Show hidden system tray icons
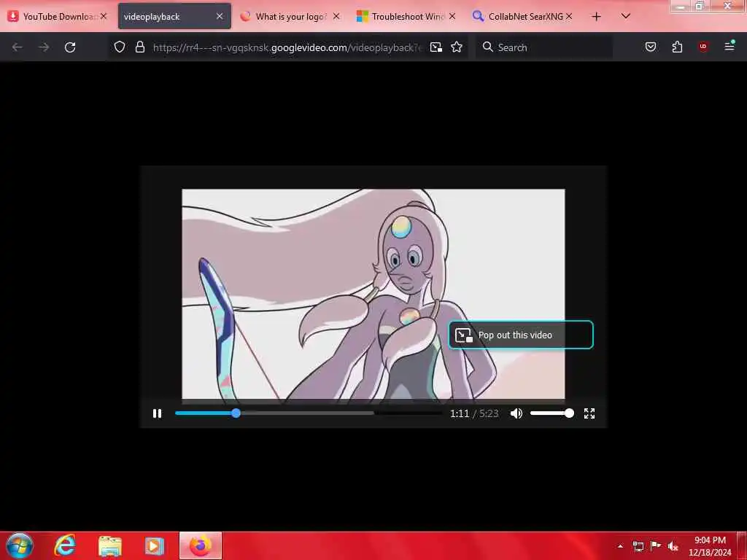 coord(620,546)
